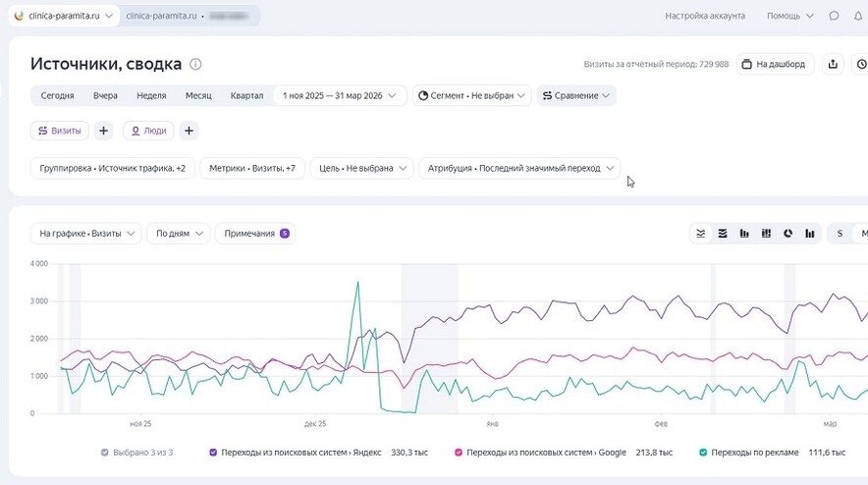868x485 pixels.
Task: Open Настройка аккаунта link
Action: 705,16
